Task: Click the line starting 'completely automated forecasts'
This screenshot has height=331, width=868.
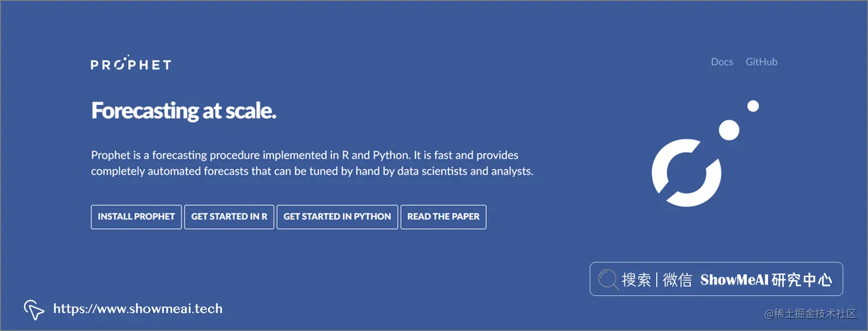Action: 312,171
